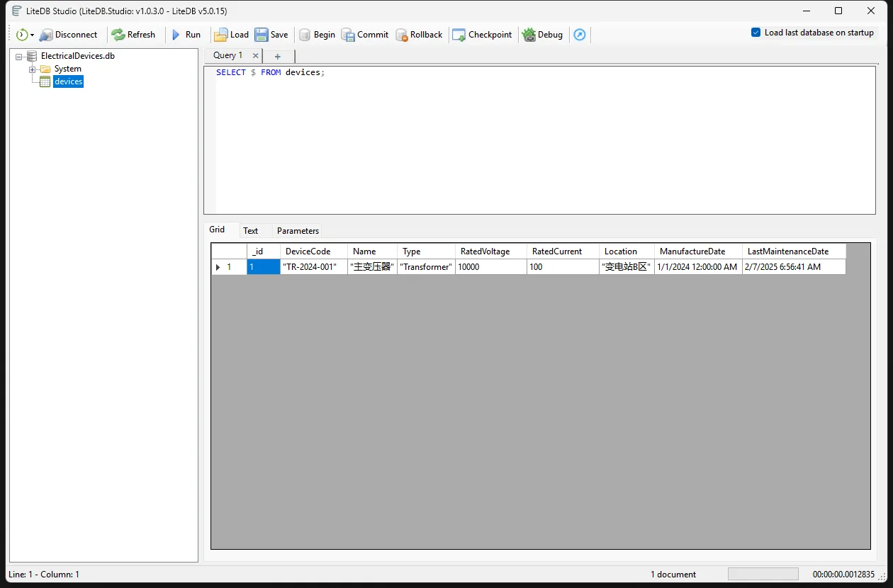Click the Rollback toolbar icon
This screenshot has height=588, width=893.
(402, 35)
